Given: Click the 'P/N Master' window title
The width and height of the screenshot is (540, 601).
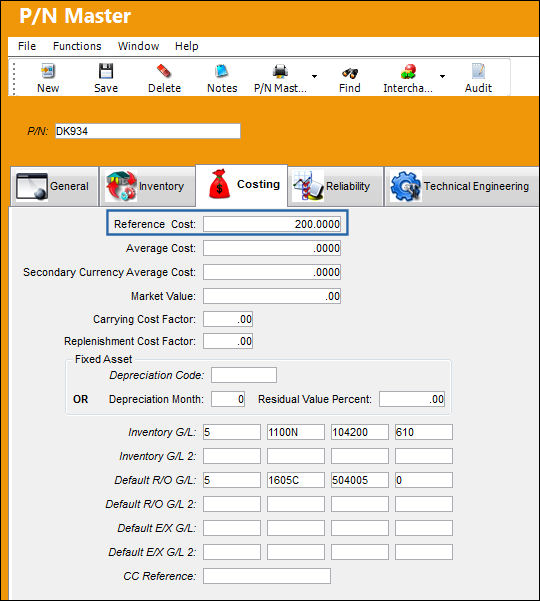Looking at the screenshot, I should 75,16.
